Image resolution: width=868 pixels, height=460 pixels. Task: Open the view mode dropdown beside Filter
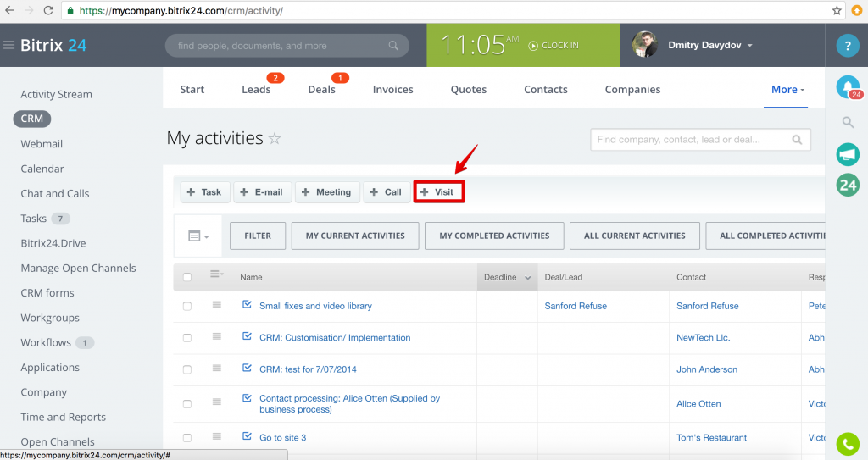pyautogui.click(x=198, y=236)
